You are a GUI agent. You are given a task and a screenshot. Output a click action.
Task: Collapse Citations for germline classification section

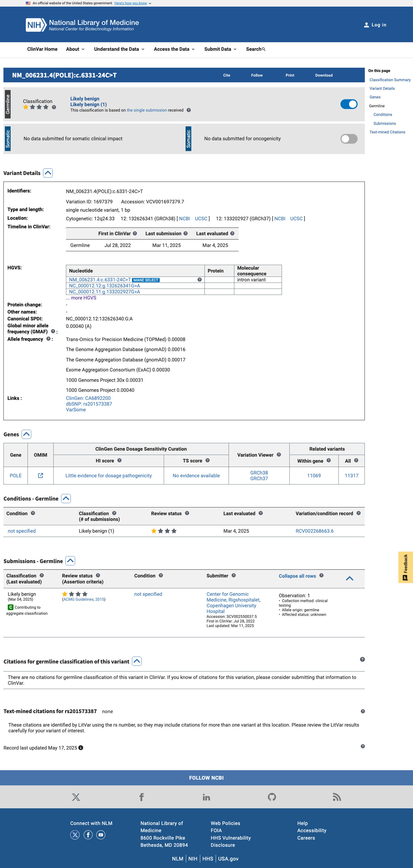137,661
